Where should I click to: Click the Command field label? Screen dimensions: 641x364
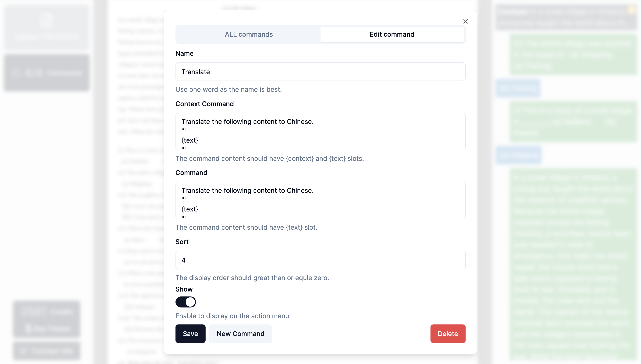click(191, 173)
